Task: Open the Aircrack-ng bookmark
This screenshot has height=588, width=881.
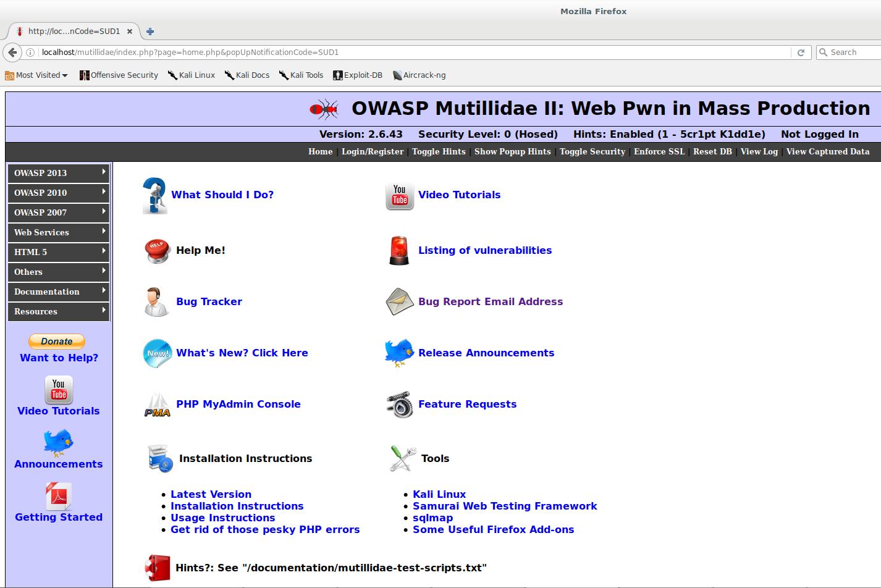Action: coord(419,75)
